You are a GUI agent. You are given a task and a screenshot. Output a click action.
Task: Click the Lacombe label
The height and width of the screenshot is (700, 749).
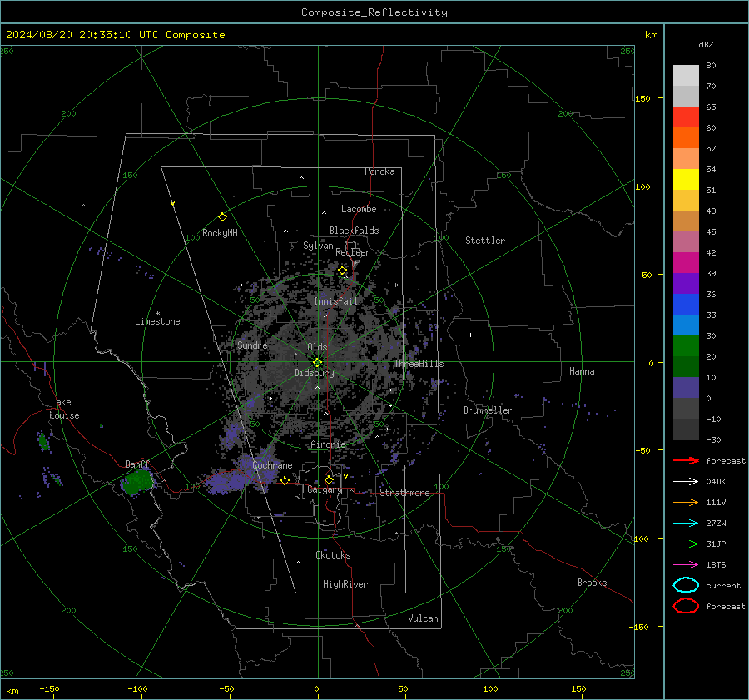point(358,209)
